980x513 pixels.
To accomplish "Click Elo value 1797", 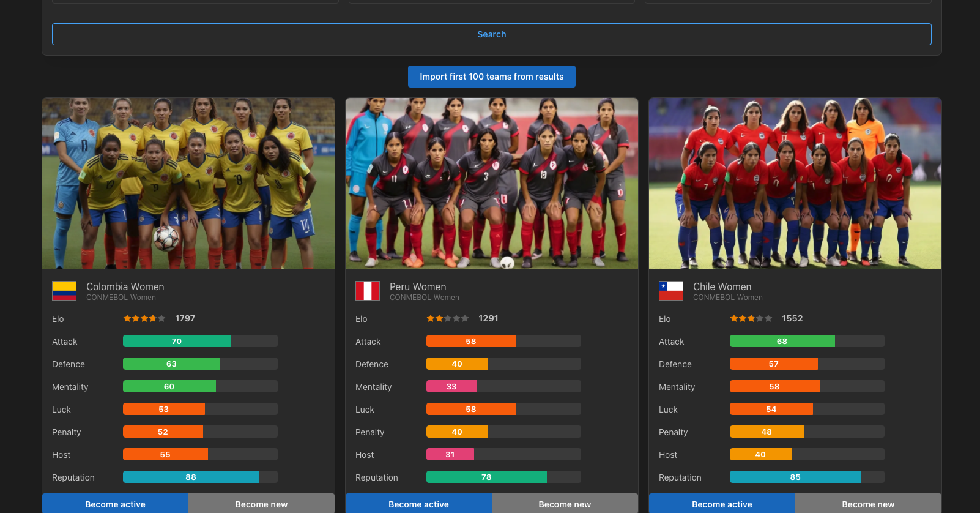I will [185, 318].
